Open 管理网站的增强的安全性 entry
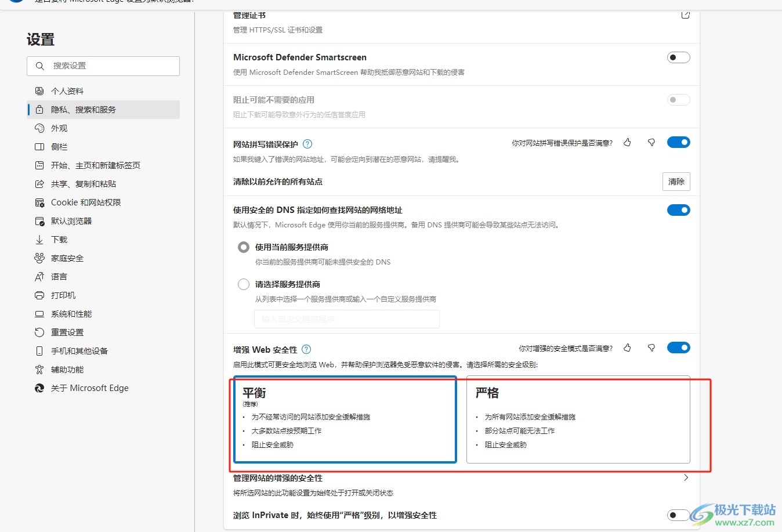Image resolution: width=782 pixels, height=532 pixels. coord(462,485)
